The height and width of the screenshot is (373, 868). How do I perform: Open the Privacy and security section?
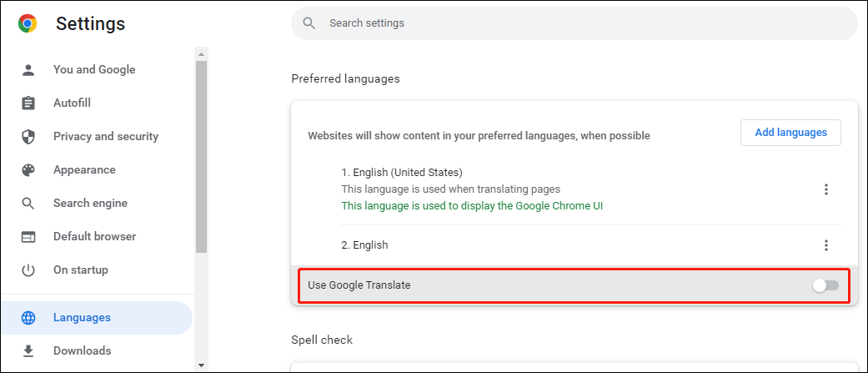[105, 137]
